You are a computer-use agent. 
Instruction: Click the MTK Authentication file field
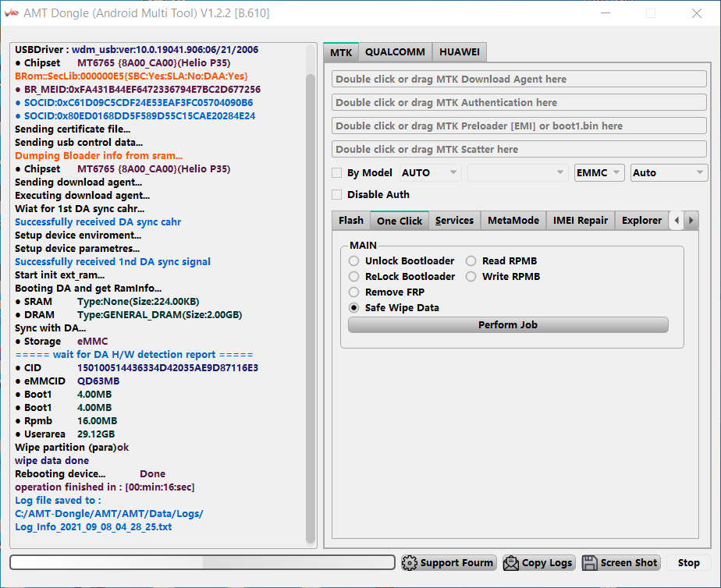pyautogui.click(x=519, y=102)
